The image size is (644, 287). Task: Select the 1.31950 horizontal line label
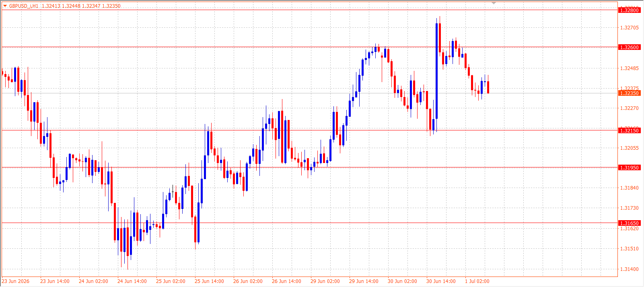coord(630,168)
